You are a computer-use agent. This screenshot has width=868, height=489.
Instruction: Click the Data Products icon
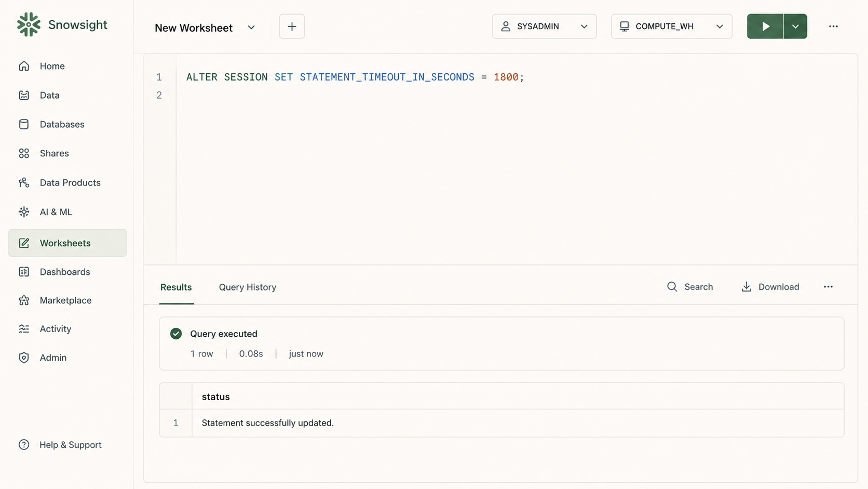click(24, 182)
